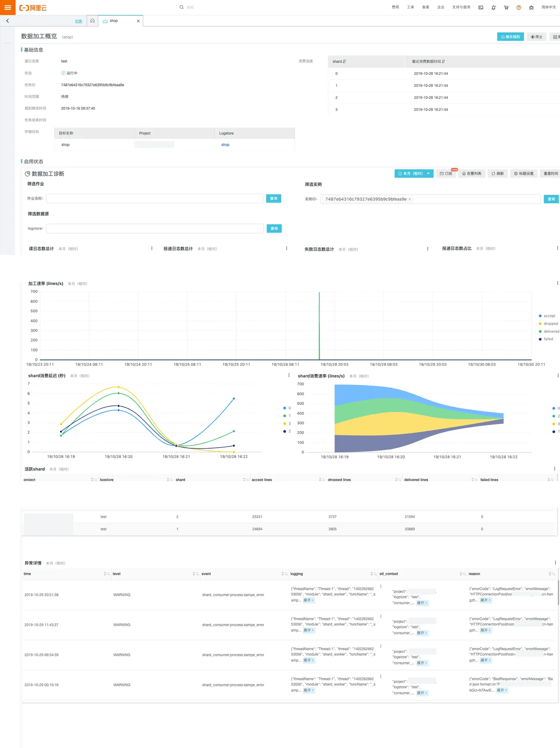Sort by 最近消费数据时间 column

pyautogui.click(x=443, y=62)
